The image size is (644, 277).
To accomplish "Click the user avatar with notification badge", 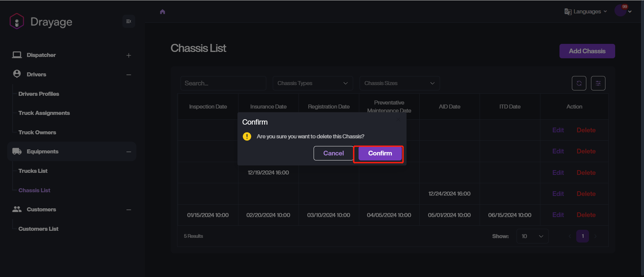I will 620,11.
